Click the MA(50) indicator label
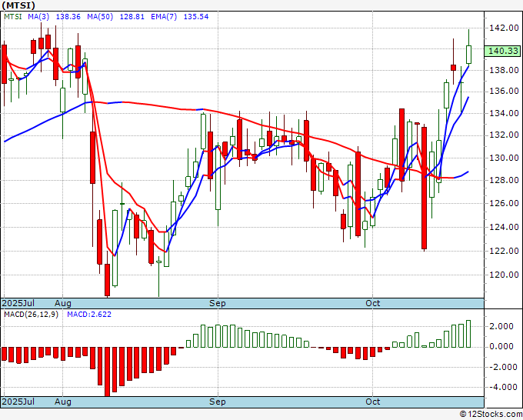Viewport: 523px width, 420px height. pyautogui.click(x=100, y=16)
